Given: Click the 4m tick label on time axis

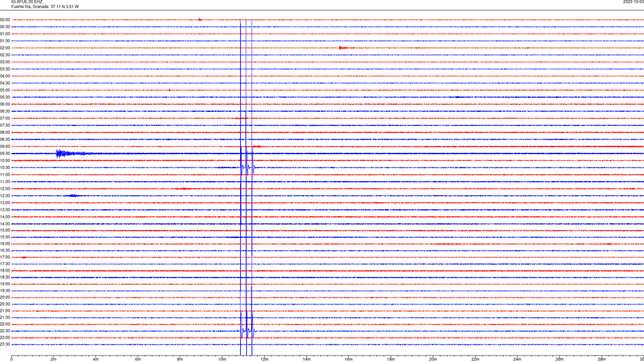Looking at the screenshot, I should tap(96, 359).
